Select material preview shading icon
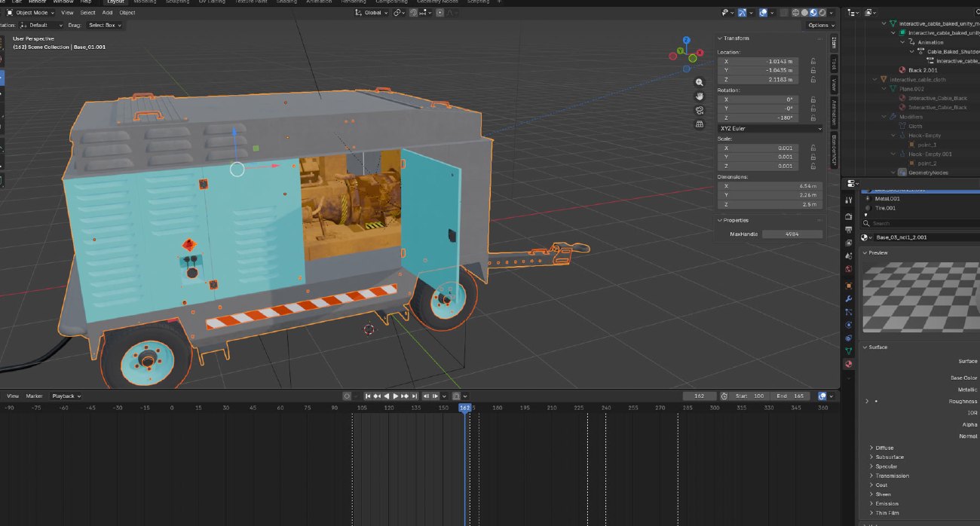The width and height of the screenshot is (980, 526). tap(813, 13)
